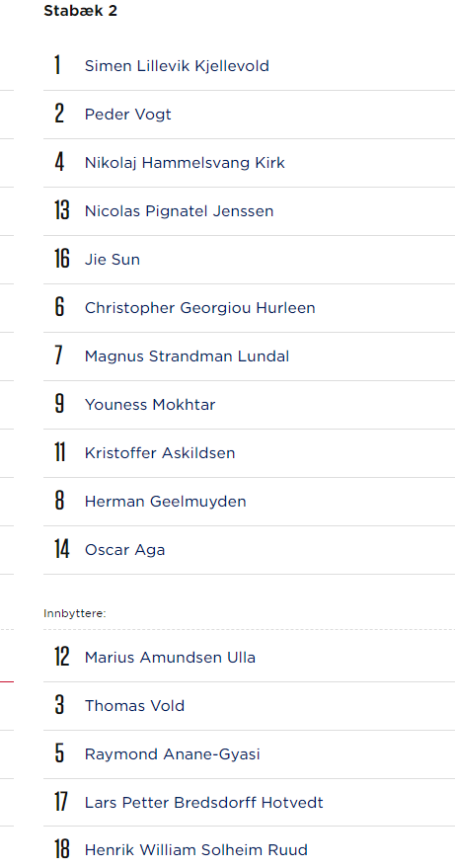Select Raymond Anane-Gyasi on the bench
455x868 pixels.
pos(172,754)
